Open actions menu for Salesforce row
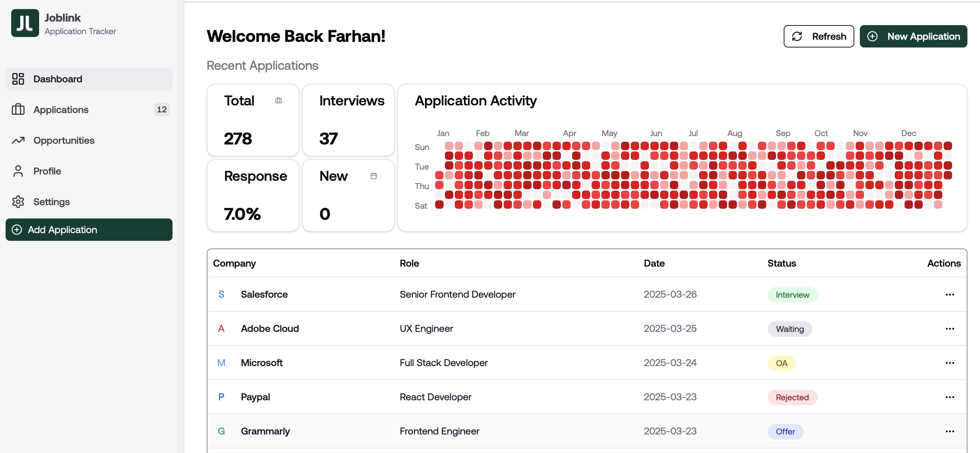Viewport: 980px width, 453px height. [950, 295]
